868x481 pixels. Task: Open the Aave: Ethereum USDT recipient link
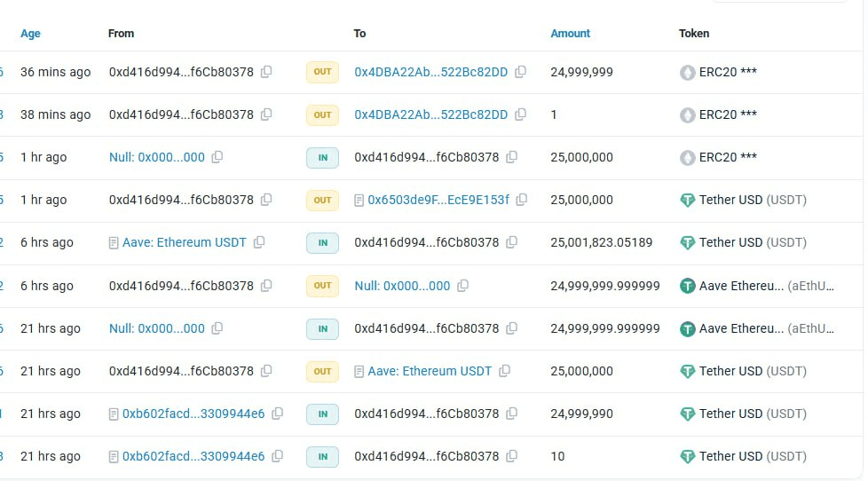point(430,371)
